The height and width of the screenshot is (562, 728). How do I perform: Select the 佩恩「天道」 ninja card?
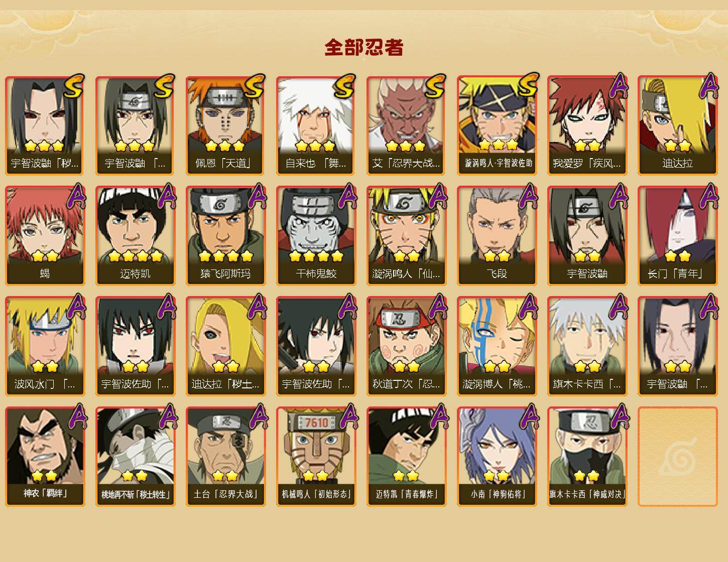[225, 125]
